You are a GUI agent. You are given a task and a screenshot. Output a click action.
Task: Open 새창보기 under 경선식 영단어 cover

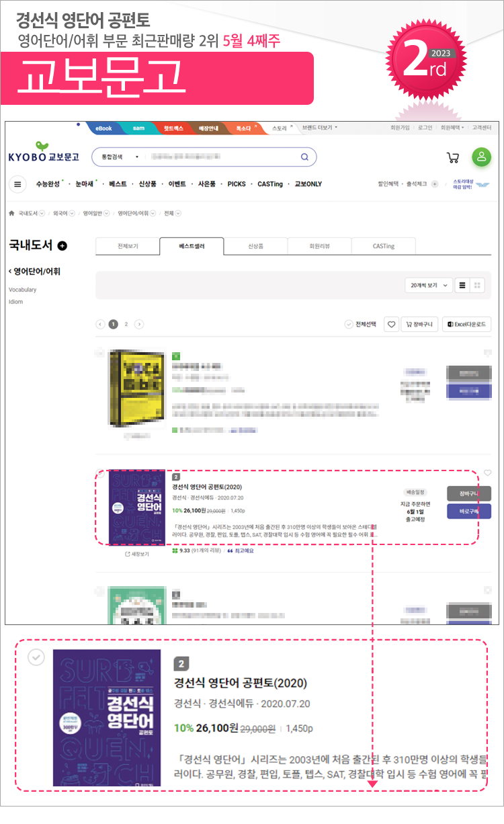137,554
